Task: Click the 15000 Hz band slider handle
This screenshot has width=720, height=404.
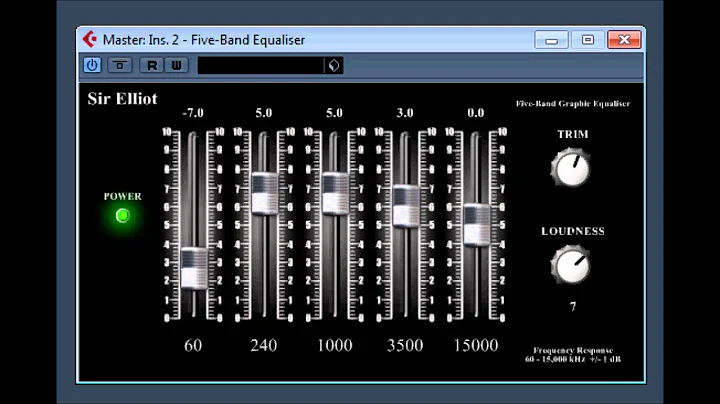Action: [477, 225]
